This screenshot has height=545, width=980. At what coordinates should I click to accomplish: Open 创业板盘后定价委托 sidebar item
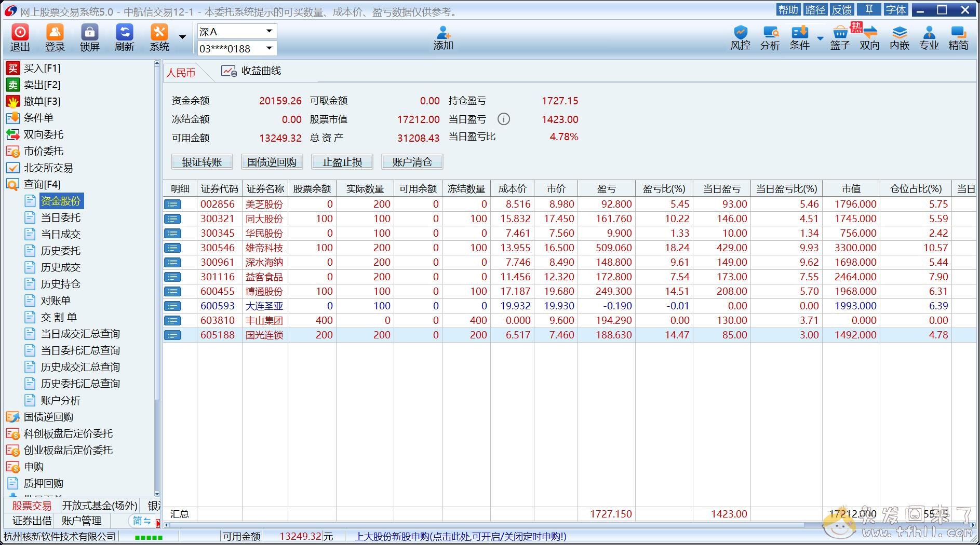(x=59, y=450)
